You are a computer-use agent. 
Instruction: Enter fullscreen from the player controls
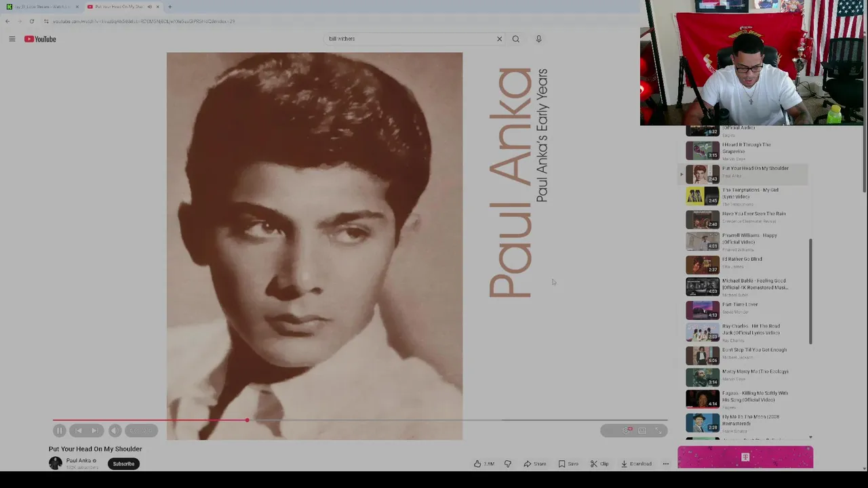(658, 430)
